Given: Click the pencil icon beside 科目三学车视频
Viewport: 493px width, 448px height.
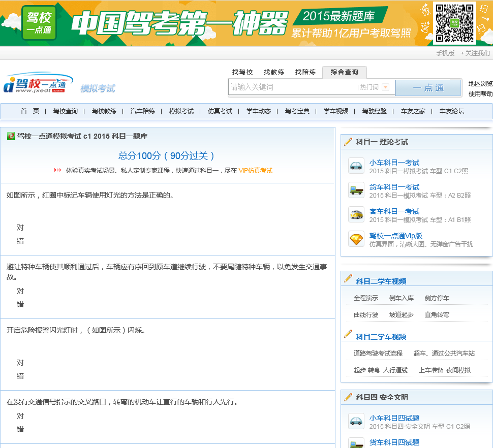Looking at the screenshot, I should pos(348,334).
